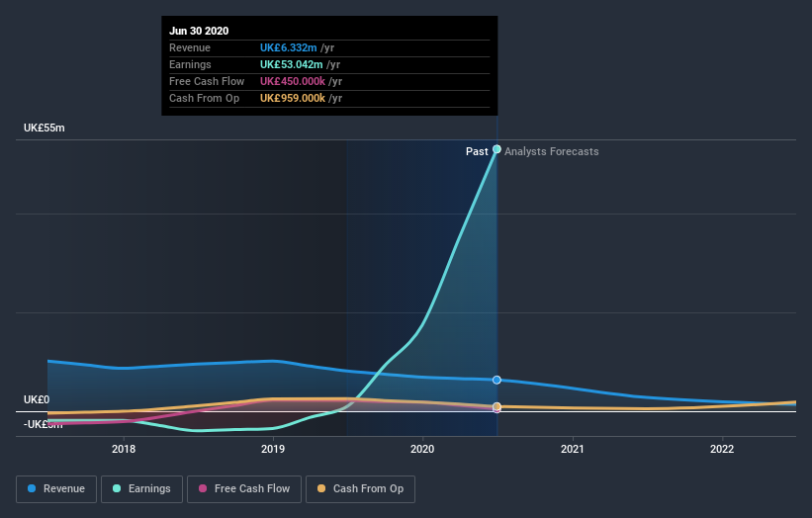Click the Revenue value UK£6.332m in tooltip
Screen dimensions: 812x518
coord(289,47)
